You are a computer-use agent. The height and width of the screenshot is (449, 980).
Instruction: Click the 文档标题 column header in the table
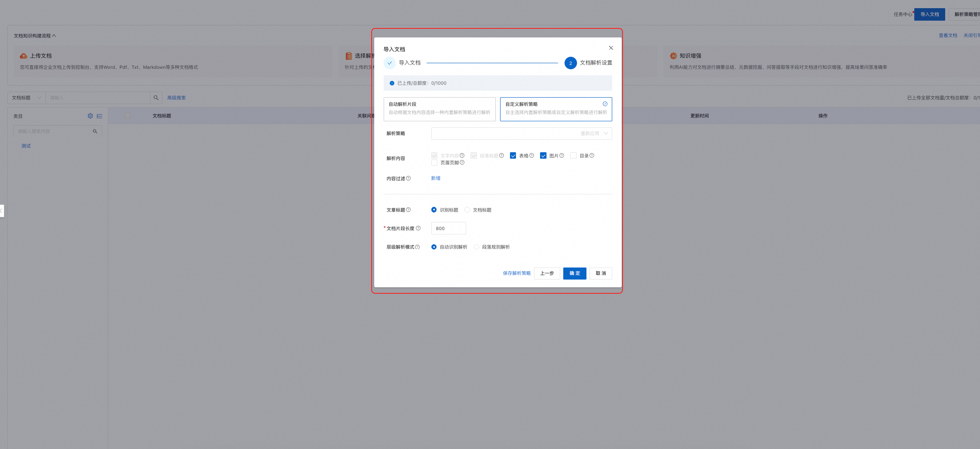(162, 116)
